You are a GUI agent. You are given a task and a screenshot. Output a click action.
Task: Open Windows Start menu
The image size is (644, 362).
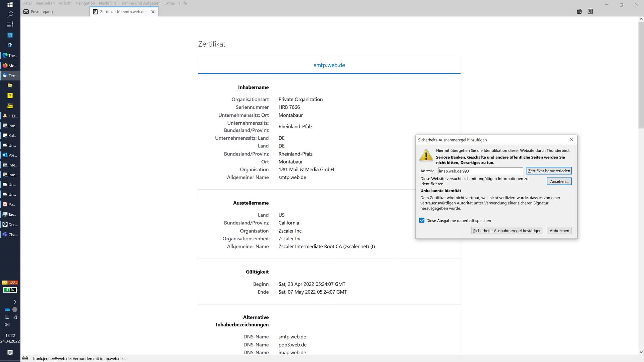pos(10,4)
